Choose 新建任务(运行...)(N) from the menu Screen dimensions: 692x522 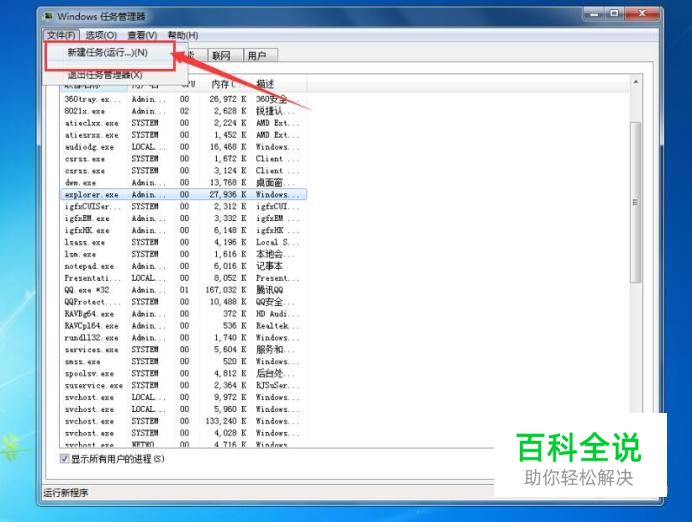[110, 53]
